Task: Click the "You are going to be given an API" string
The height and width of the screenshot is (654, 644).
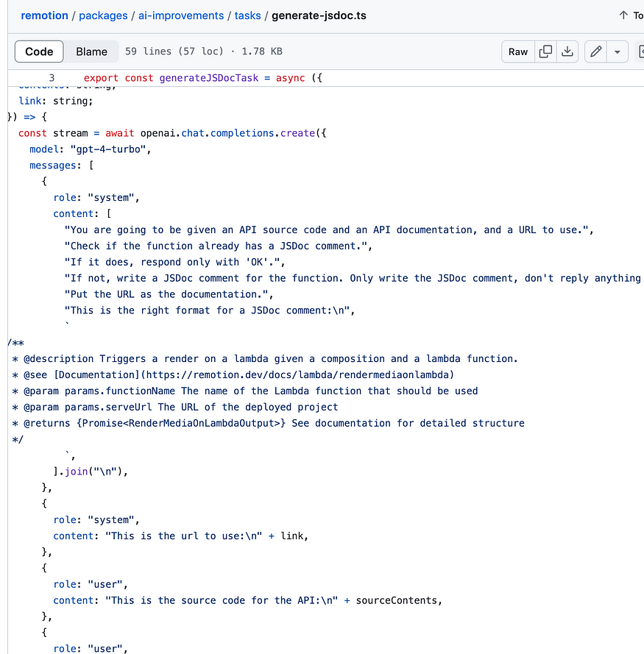Action: point(326,230)
